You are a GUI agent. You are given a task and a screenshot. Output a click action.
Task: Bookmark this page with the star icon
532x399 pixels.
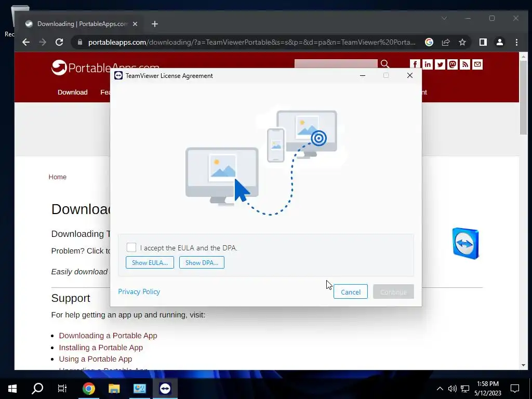[x=462, y=42]
